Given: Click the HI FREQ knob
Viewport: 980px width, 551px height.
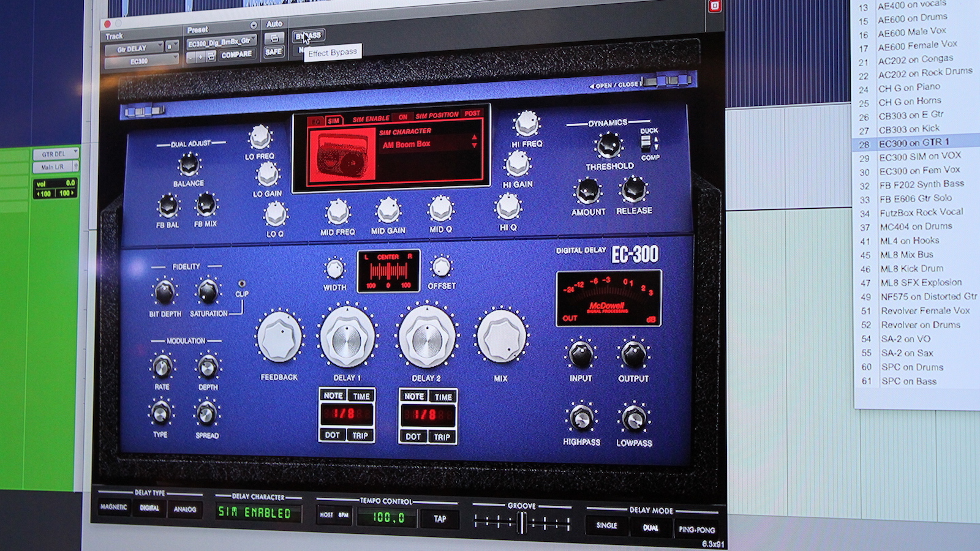Looking at the screenshot, I should 526,124.
